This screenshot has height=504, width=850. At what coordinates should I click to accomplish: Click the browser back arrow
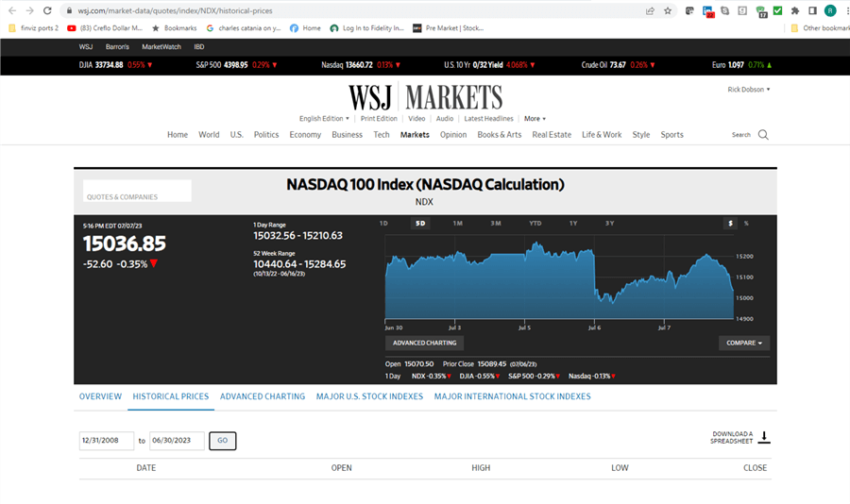coord(12,10)
